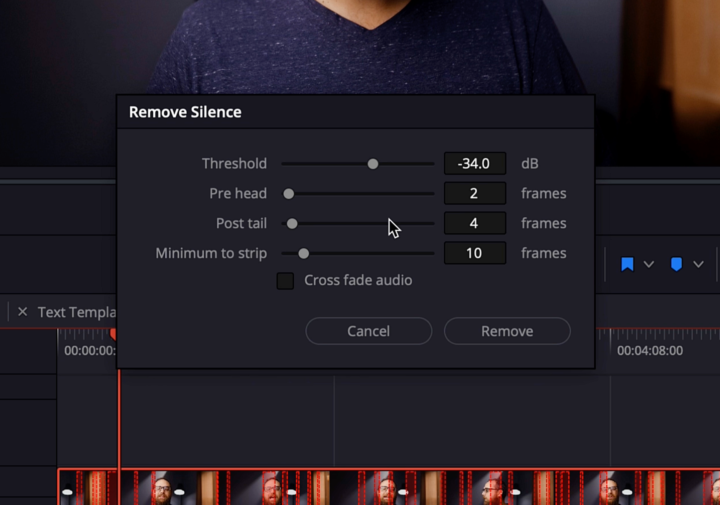Click the 00:04:08:00 timecode on ruler
The height and width of the screenshot is (505, 720).
coord(650,351)
